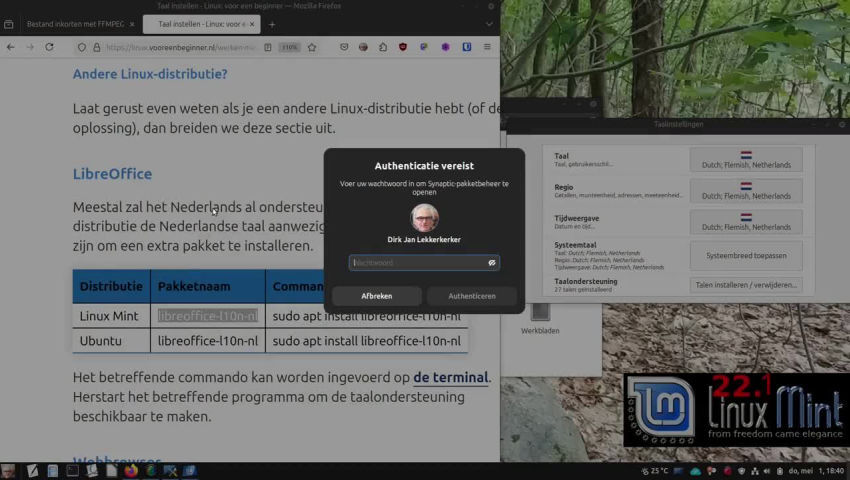Click the highlighted libreoffice-l10n-nl cell for Linux Mint
The width and height of the screenshot is (850, 480).
(208, 316)
